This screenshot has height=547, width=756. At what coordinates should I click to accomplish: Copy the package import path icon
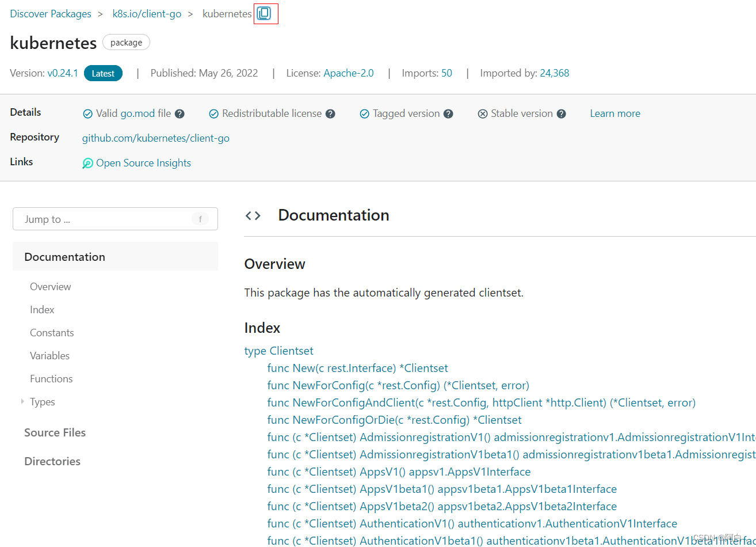coord(264,13)
